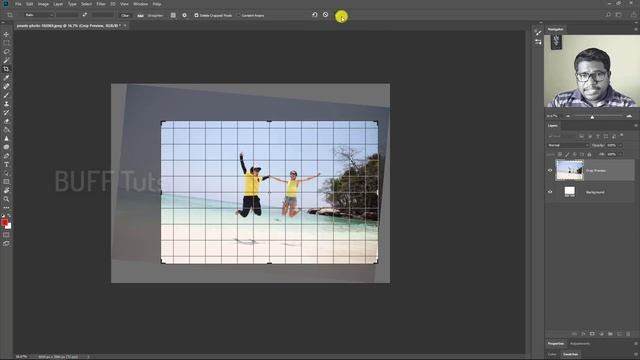
Task: Select the Sharpen/Blur tool
Action: click(x=6, y=139)
